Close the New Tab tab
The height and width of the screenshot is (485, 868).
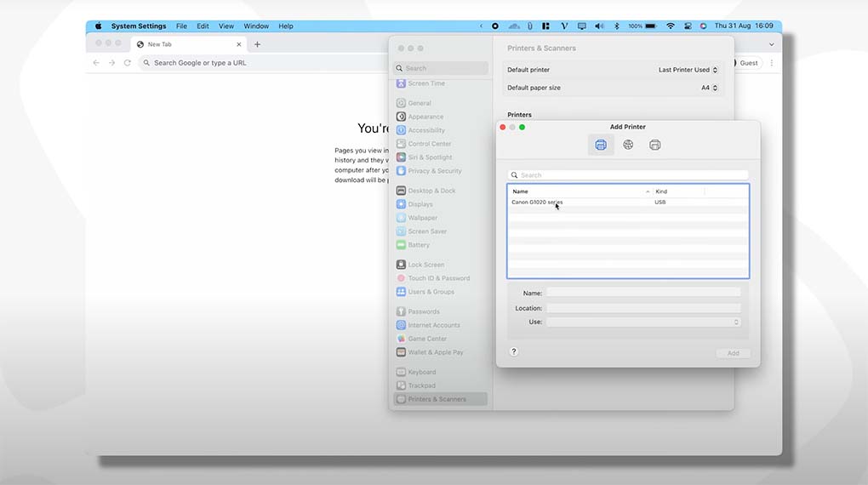pos(238,44)
